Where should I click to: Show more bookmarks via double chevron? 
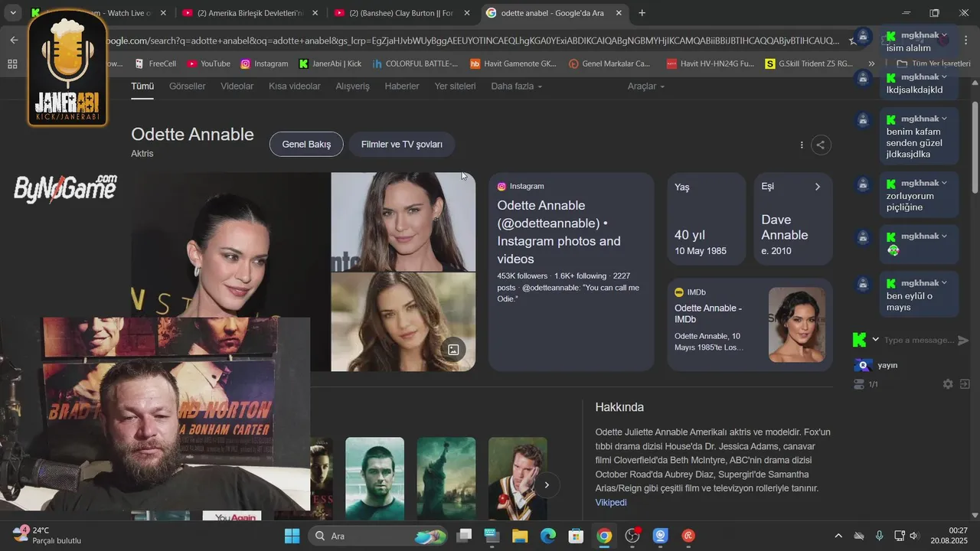(871, 64)
